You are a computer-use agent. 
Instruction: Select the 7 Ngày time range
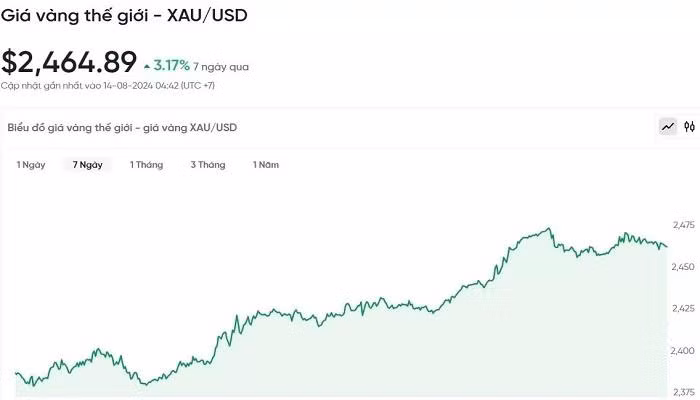pyautogui.click(x=87, y=164)
